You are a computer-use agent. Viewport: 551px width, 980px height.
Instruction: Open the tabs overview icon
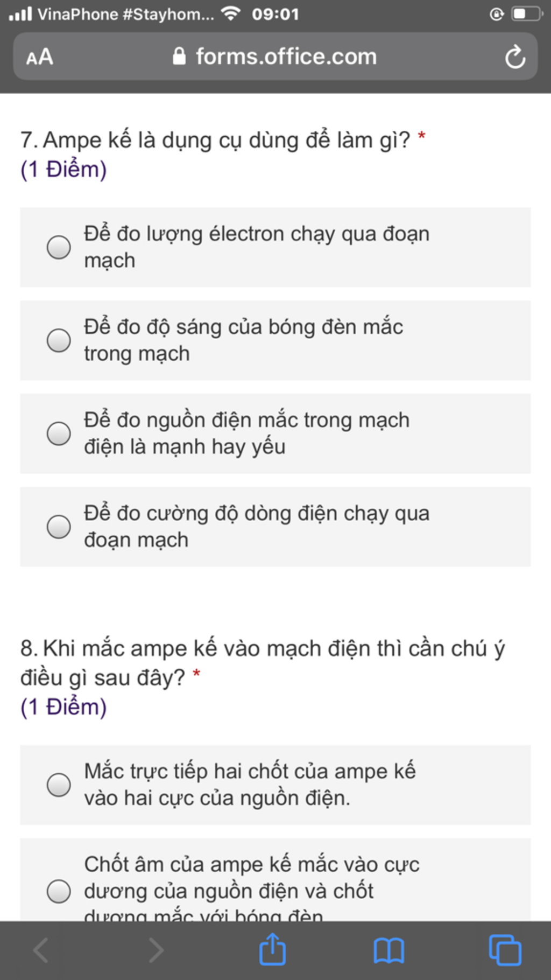pos(505,950)
